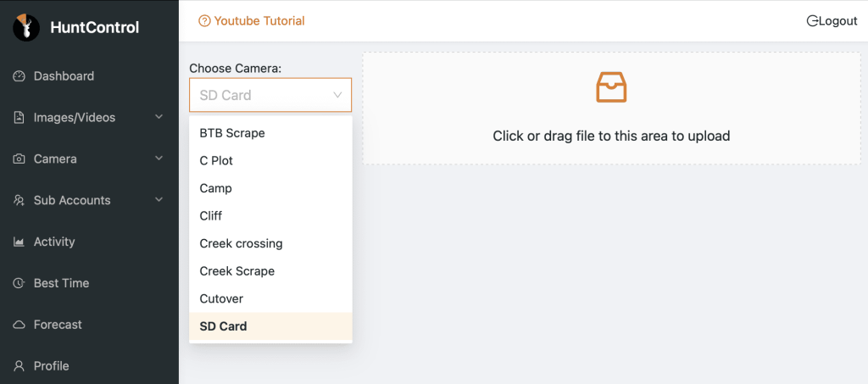Viewport: 868px width, 384px height.
Task: Click the Profile user icon
Action: 19,366
